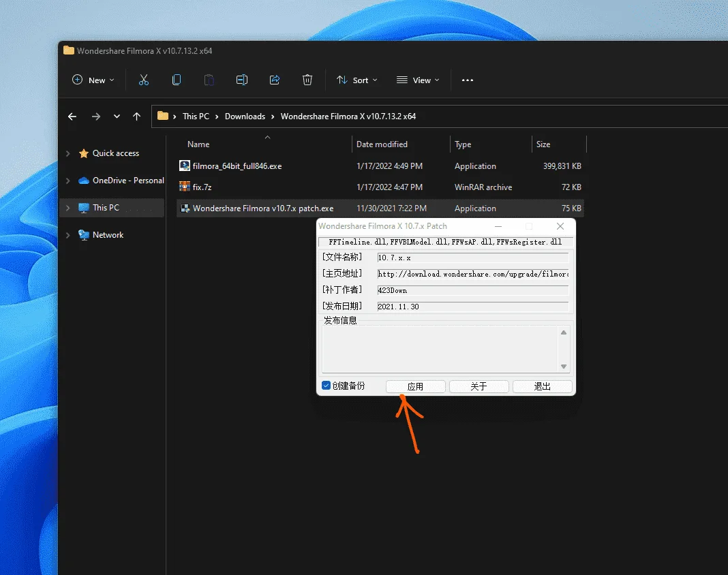
Task: Click the Network icon in sidebar
Action: (84, 235)
